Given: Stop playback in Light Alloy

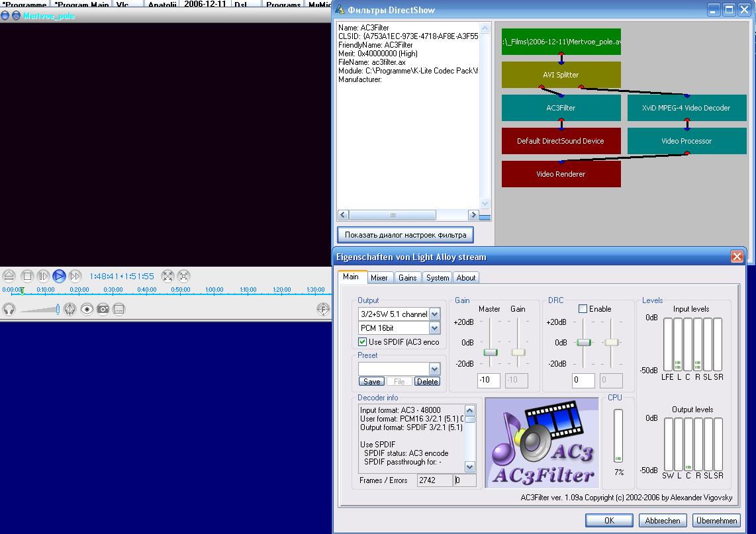Looking at the screenshot, I should click(x=27, y=276).
